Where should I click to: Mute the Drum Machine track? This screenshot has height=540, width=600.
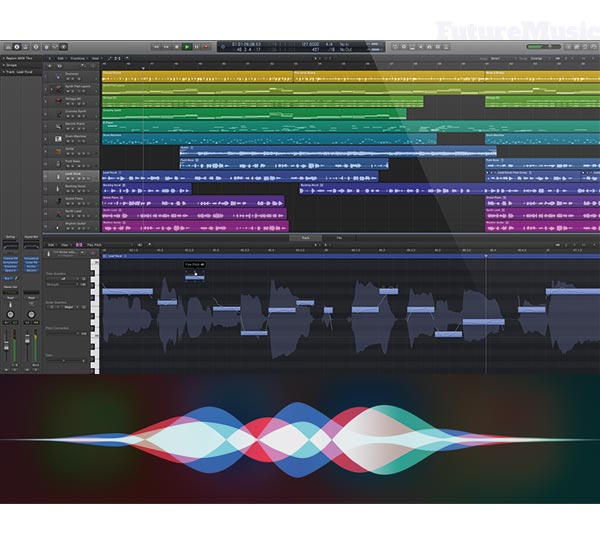[x=68, y=141]
